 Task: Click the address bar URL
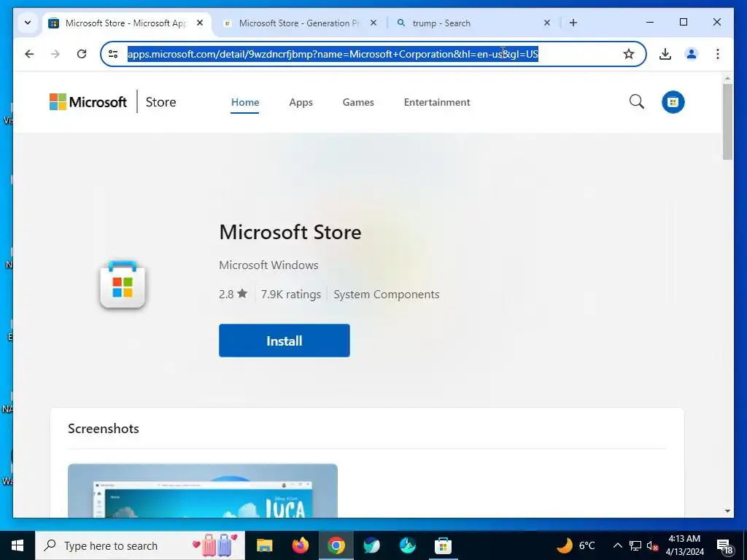tap(333, 54)
